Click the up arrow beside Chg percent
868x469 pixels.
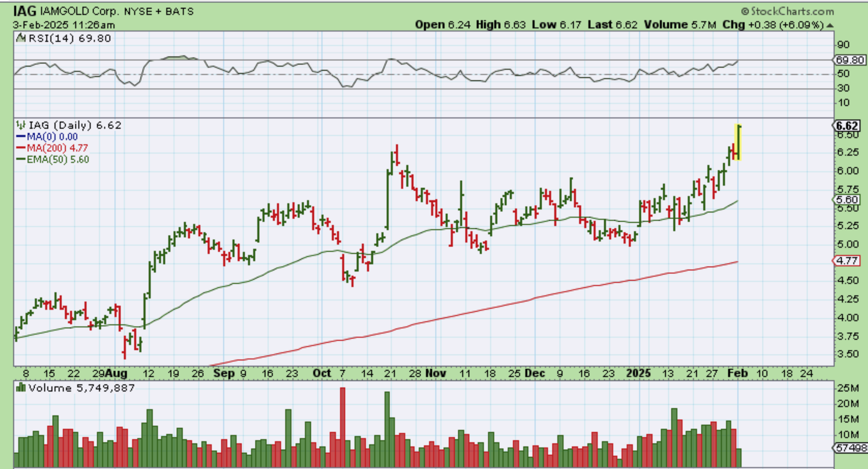click(830, 25)
